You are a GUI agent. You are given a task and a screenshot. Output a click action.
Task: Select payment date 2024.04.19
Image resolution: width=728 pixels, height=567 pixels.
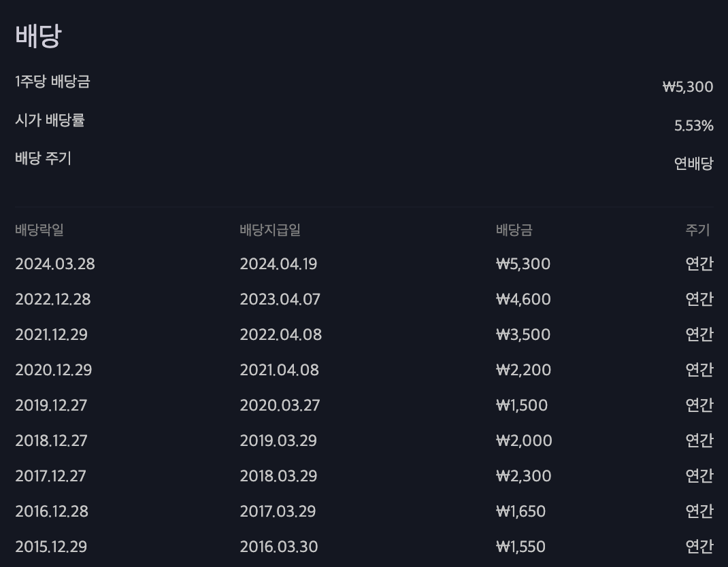[278, 264]
